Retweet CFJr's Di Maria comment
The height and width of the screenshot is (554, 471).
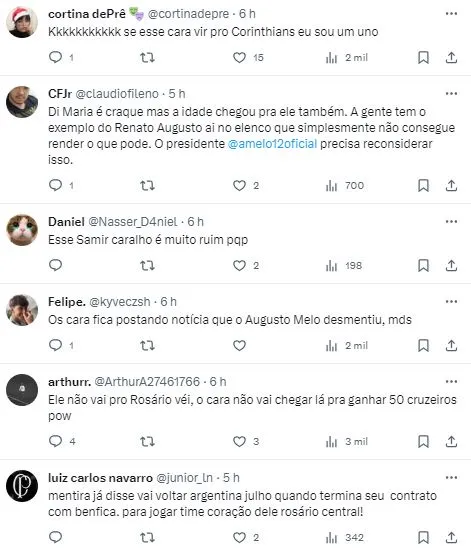[x=147, y=185]
